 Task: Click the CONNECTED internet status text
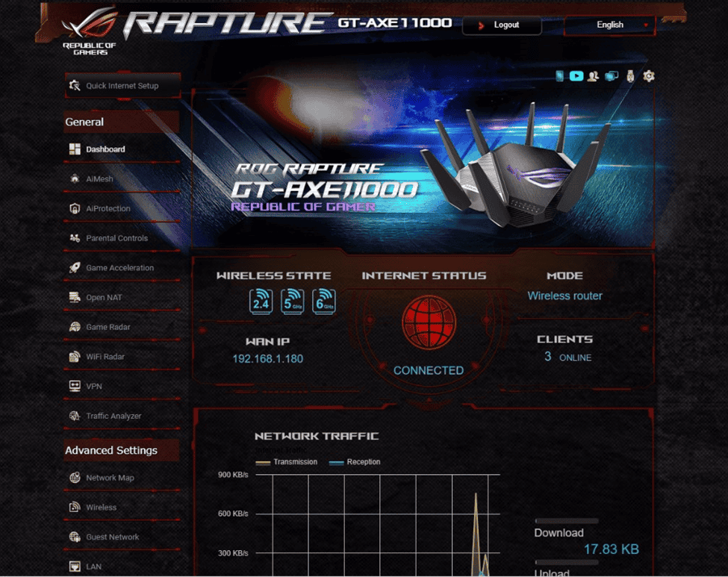pyautogui.click(x=429, y=370)
